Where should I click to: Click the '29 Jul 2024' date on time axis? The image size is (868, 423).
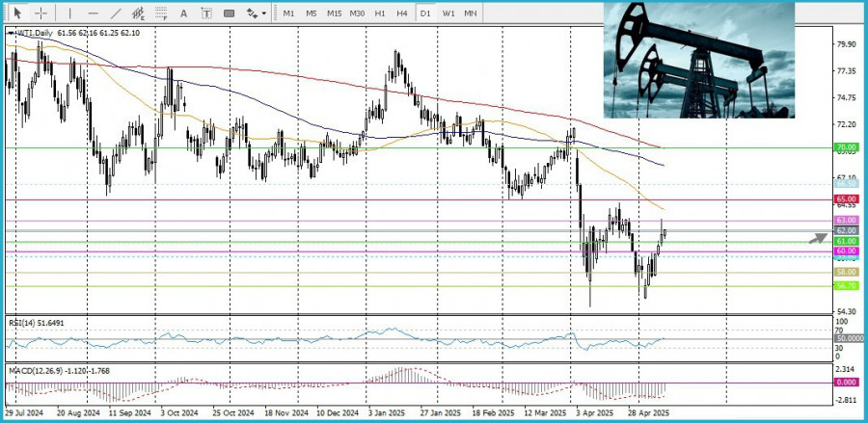point(24,413)
